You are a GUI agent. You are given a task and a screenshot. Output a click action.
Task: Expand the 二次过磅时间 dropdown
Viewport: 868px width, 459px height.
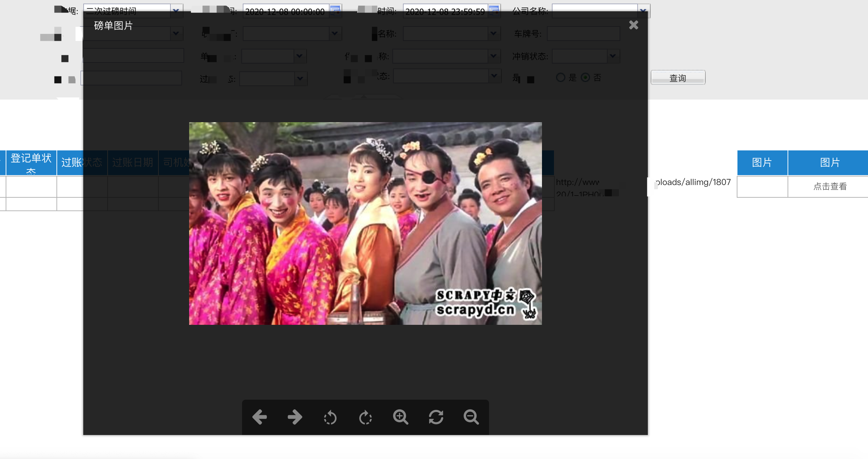176,11
